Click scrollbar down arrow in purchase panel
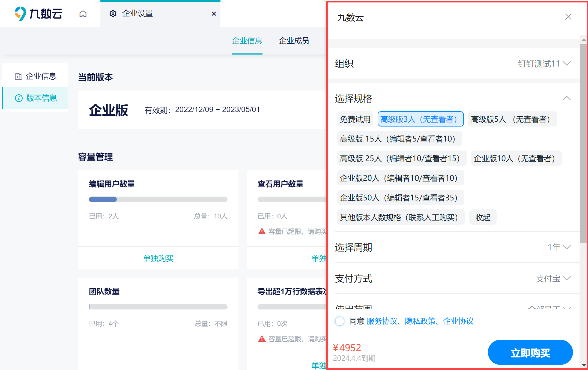This screenshot has height=370, width=588. click(584, 365)
